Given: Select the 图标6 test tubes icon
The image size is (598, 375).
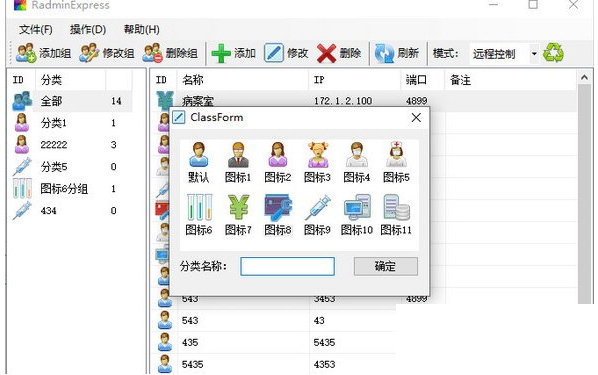Looking at the screenshot, I should coord(199,207).
